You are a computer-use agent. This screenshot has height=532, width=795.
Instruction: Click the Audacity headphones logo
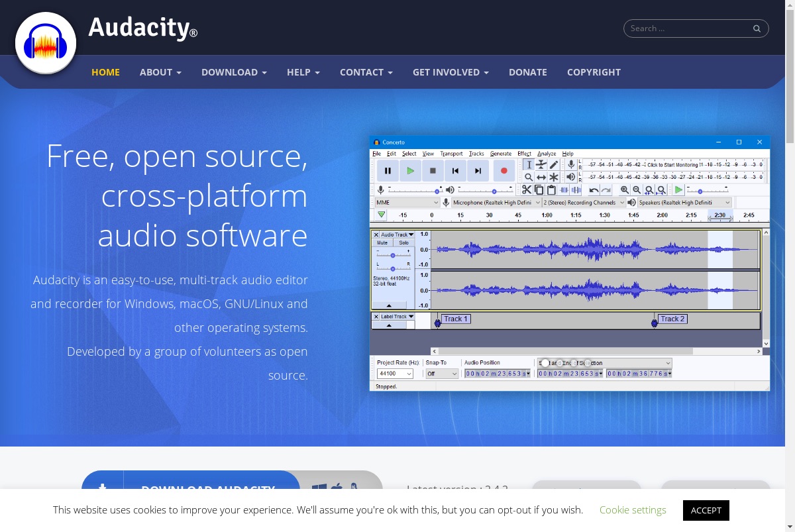pos(46,43)
